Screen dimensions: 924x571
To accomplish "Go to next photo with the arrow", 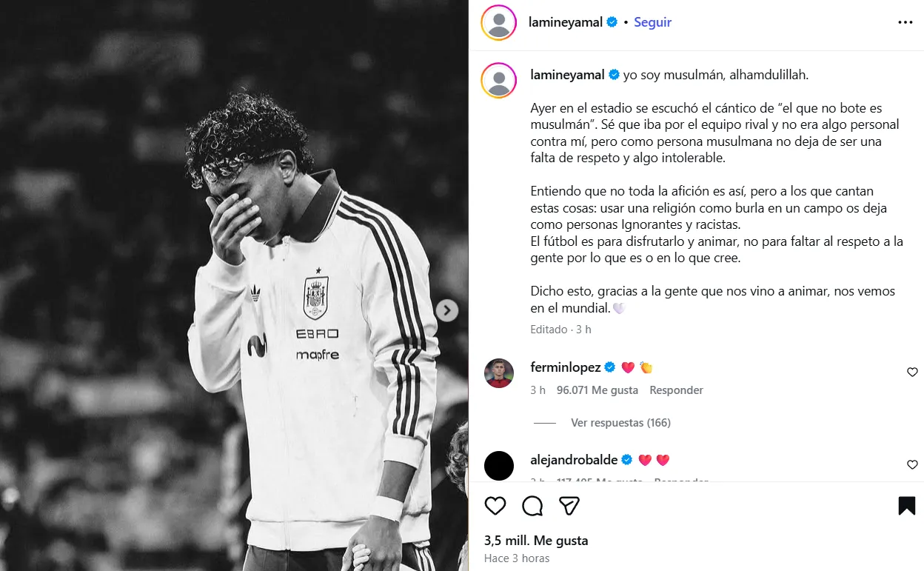I will (x=446, y=311).
